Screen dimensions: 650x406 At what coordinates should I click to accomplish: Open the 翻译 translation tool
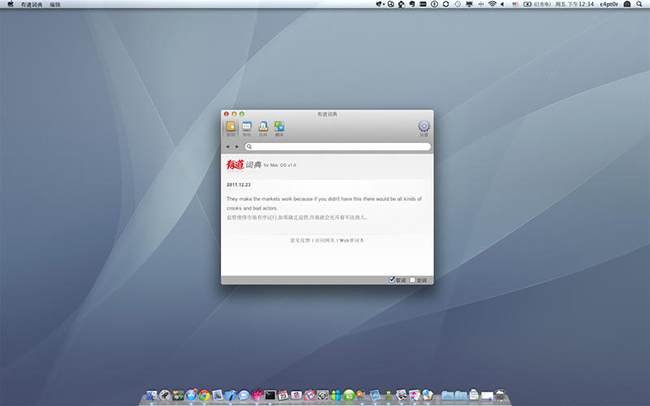(x=279, y=127)
